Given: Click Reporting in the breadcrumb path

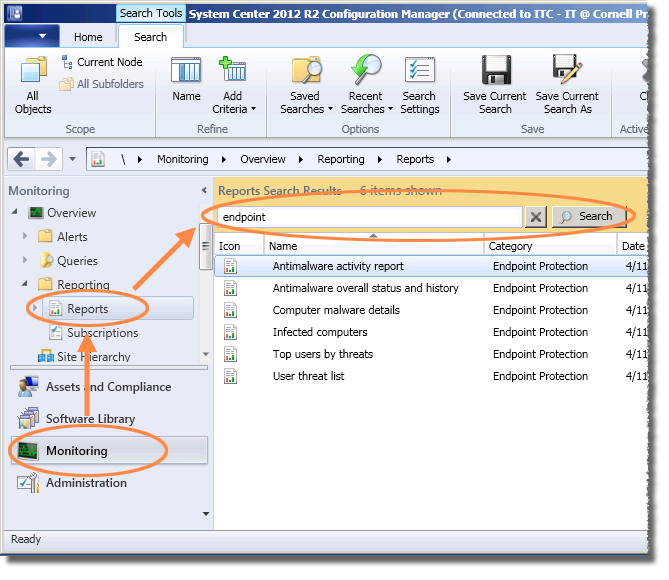Looking at the screenshot, I should tap(341, 160).
